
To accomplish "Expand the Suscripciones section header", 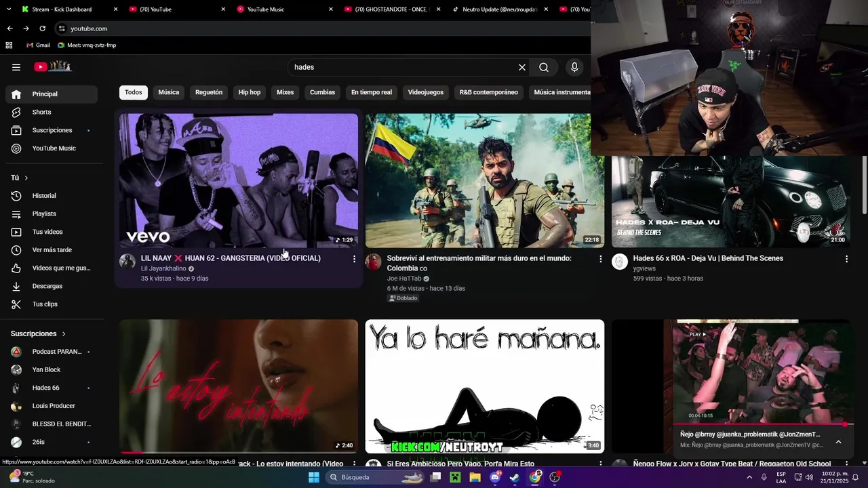I will (38, 333).
